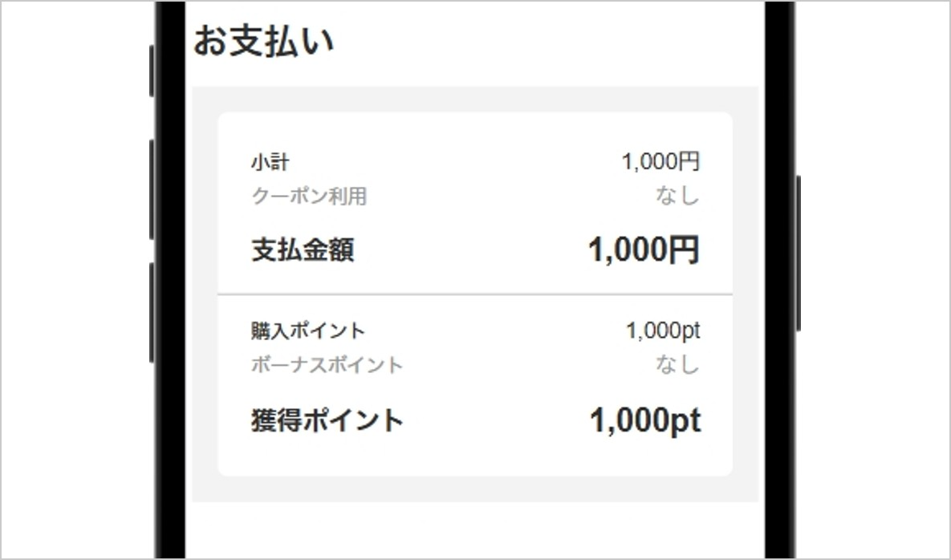Screen dimensions: 951x560
Task: Click the 1,000円 subtotal amount
Action: pyautogui.click(x=661, y=162)
